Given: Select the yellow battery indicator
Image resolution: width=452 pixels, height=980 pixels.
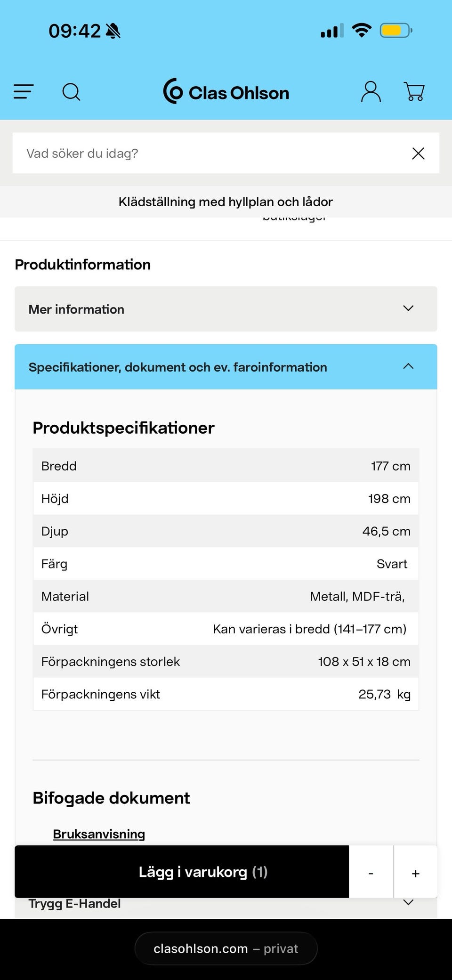Looking at the screenshot, I should (395, 30).
